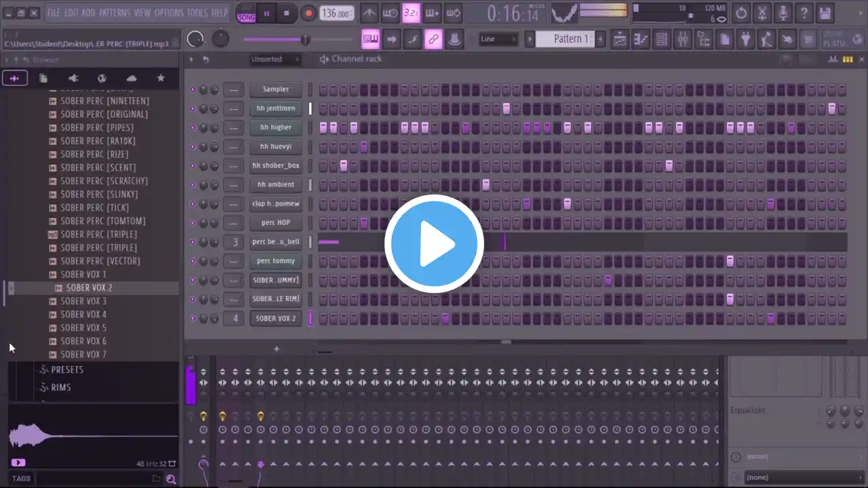Viewport: 868px width, 488px height.
Task: Open the EDIT menu
Action: [71, 13]
